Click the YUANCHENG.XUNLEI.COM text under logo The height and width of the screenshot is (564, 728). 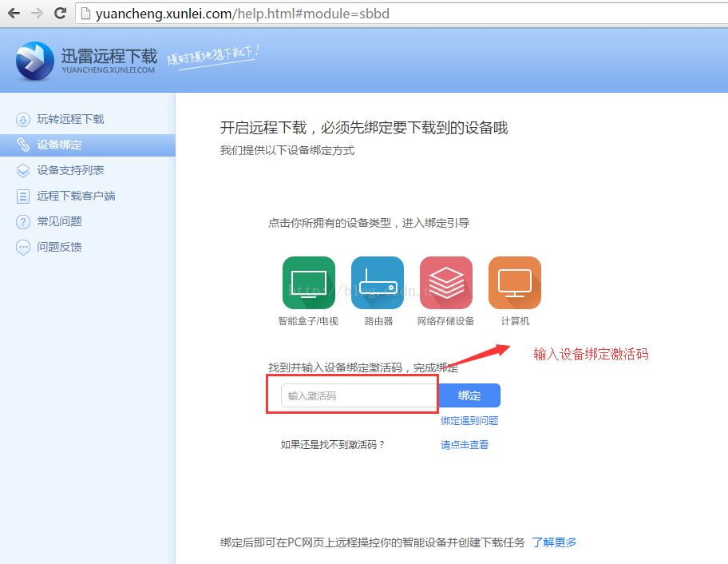point(109,70)
